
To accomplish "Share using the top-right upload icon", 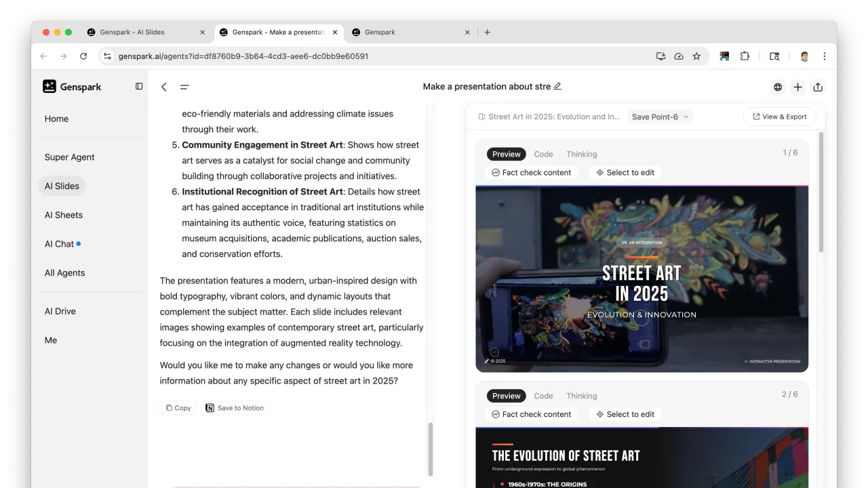I will [818, 87].
